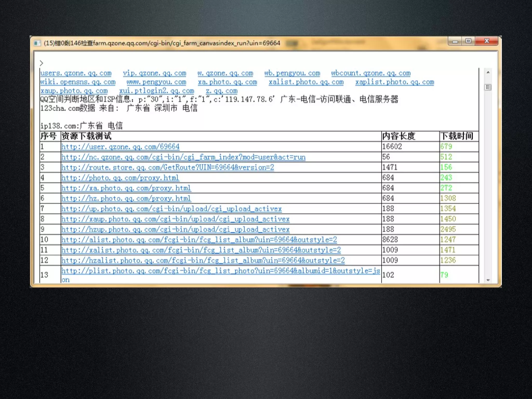This screenshot has height=399, width=532.
Task: Select the ip138.com:广东省 电信 line
Action: tap(81, 126)
